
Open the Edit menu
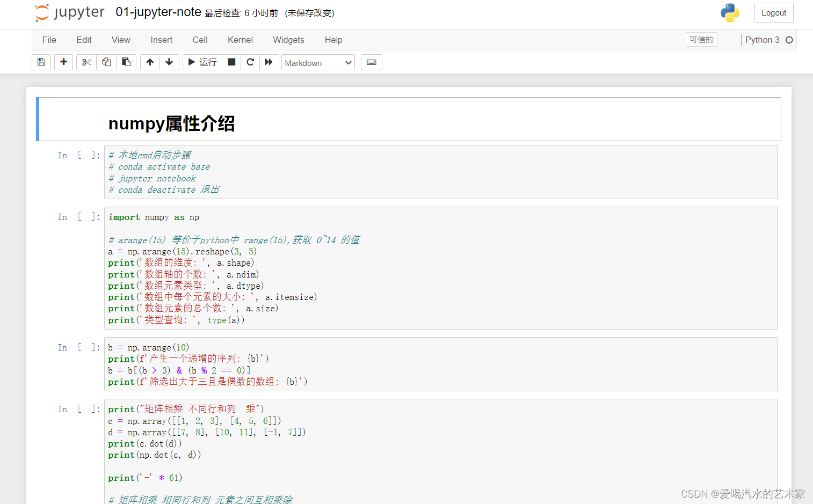tap(84, 40)
